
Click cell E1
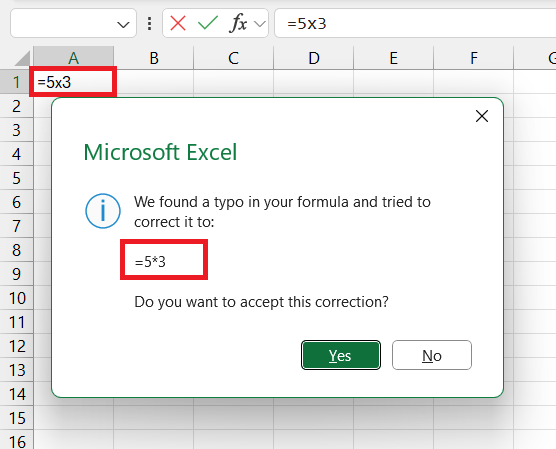(x=394, y=82)
